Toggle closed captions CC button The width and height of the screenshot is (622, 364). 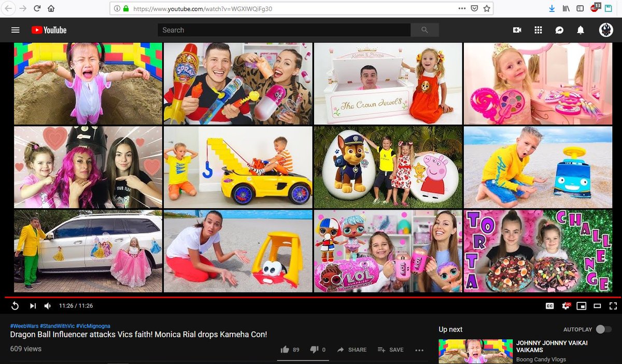pyautogui.click(x=549, y=306)
